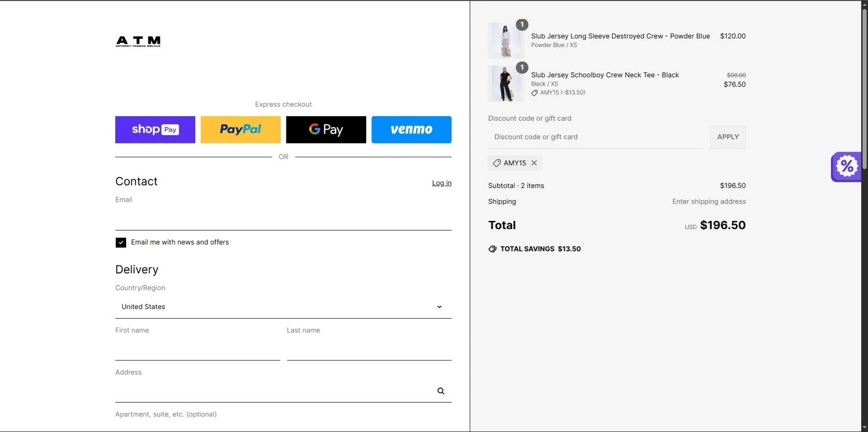
Task: Click tag icon next to AMY15 (-$13.50)
Action: pos(535,93)
